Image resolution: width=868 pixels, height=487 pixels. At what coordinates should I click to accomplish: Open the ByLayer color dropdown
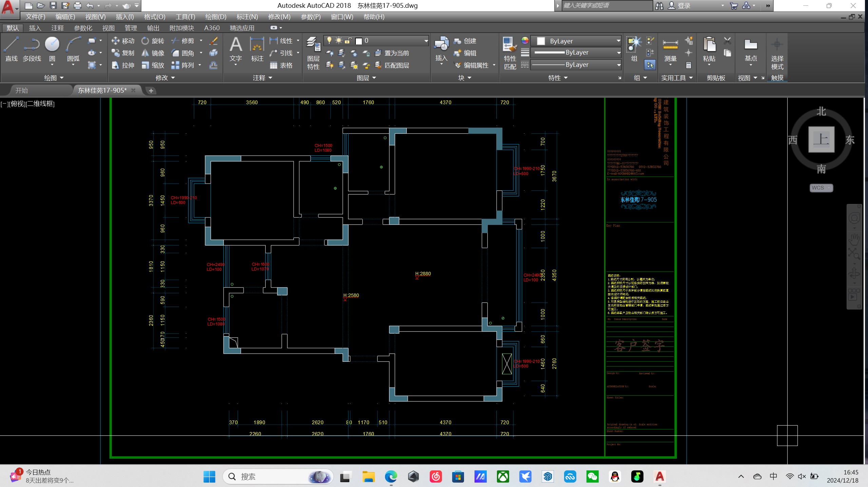[618, 41]
